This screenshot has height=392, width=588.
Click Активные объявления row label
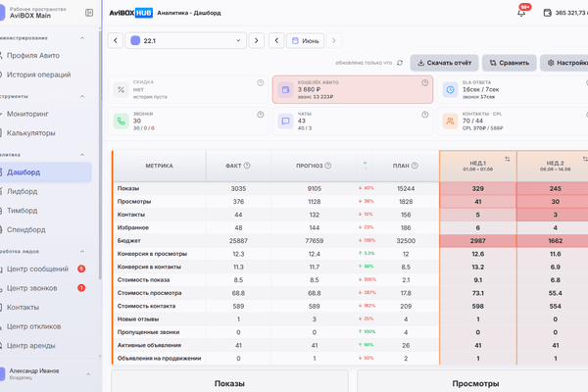coord(149,345)
